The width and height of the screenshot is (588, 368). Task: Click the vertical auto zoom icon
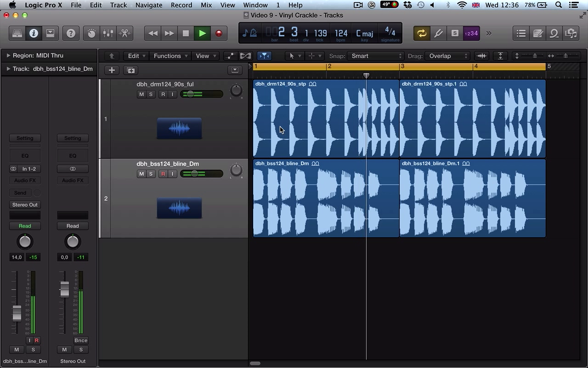500,56
